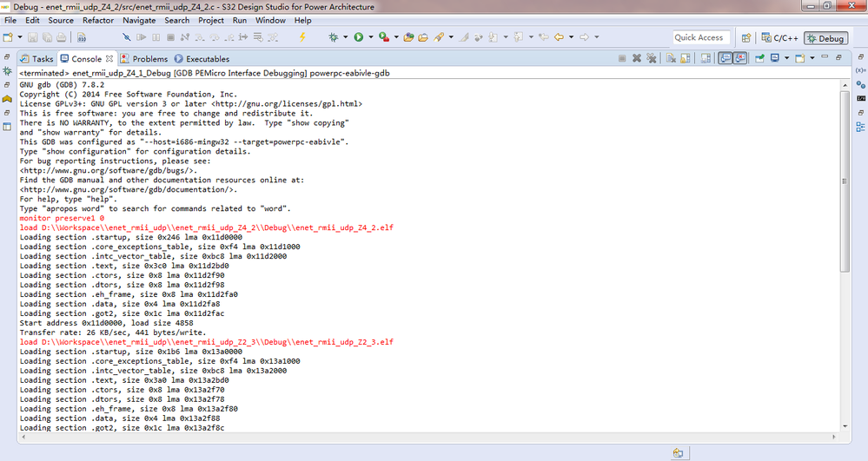Click the Remove Launch X icon
868x461 pixels.
(x=637, y=58)
